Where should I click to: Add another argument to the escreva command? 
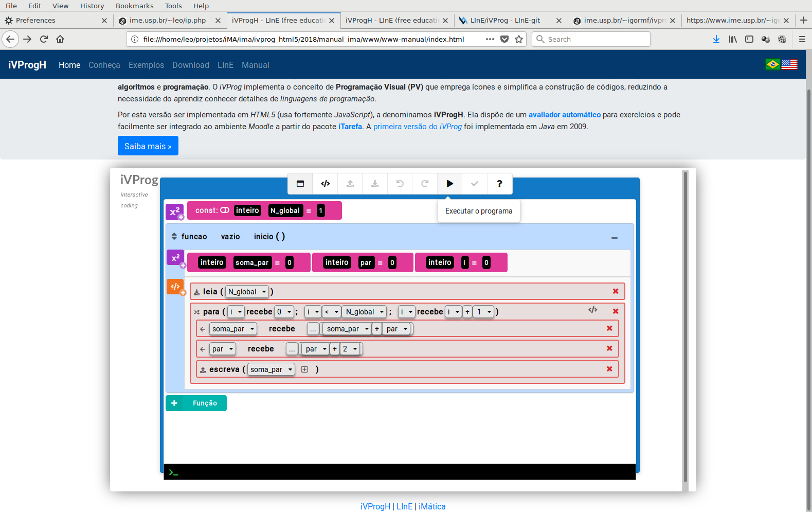[304, 369]
